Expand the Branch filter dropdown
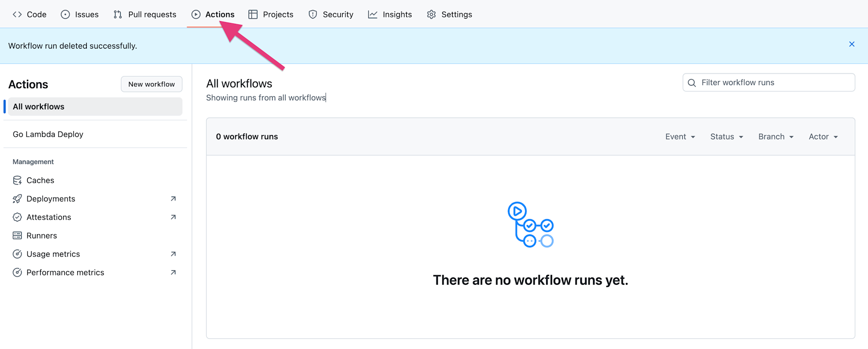The width and height of the screenshot is (868, 349). click(x=776, y=137)
